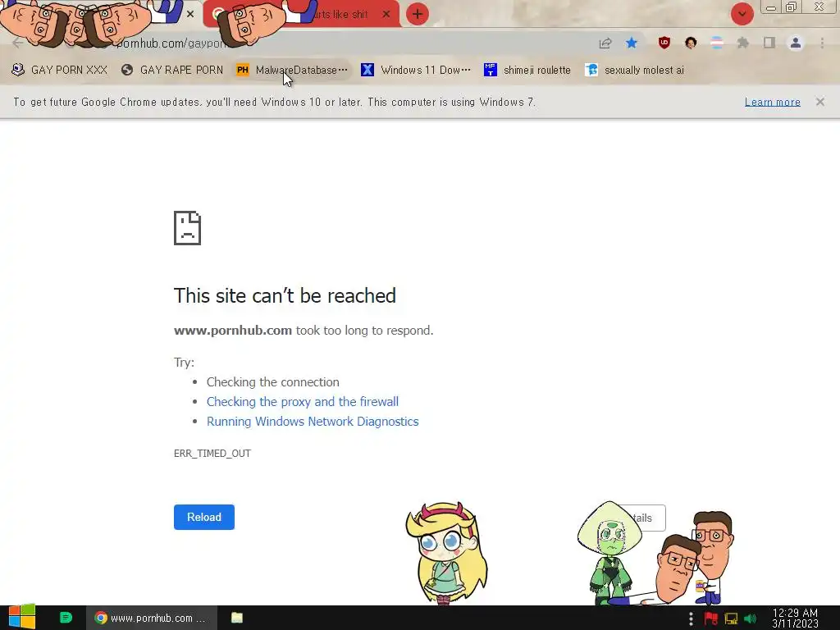
Task: Click the green Peridot mascot
Action: click(x=609, y=552)
